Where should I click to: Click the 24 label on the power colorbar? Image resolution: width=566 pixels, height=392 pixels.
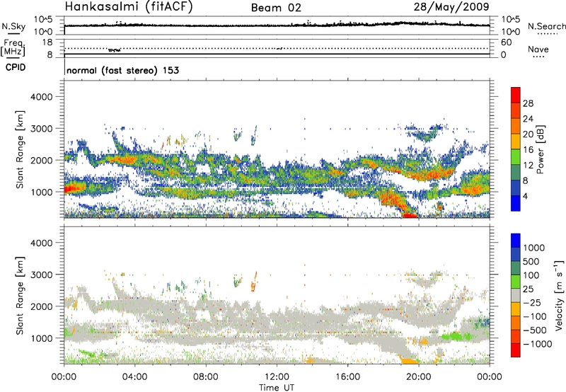pos(528,119)
